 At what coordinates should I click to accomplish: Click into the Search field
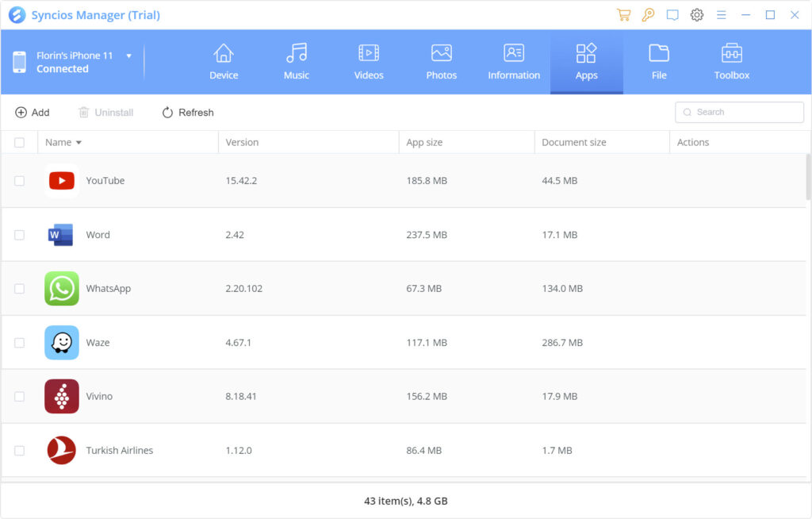point(739,112)
